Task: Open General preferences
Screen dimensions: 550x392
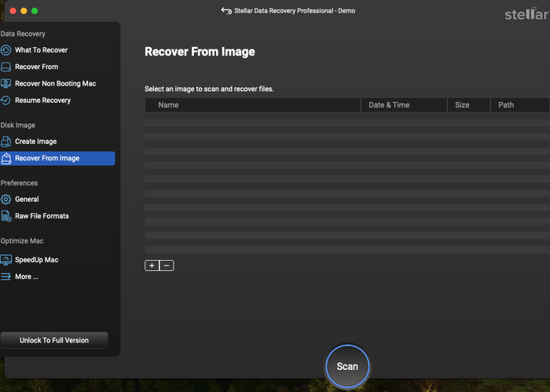Action: (27, 200)
